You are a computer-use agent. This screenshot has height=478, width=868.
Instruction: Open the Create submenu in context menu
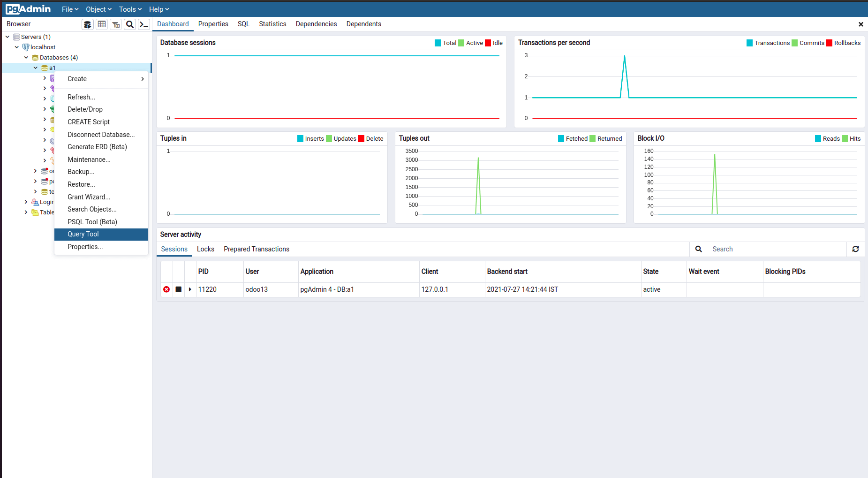(101, 79)
